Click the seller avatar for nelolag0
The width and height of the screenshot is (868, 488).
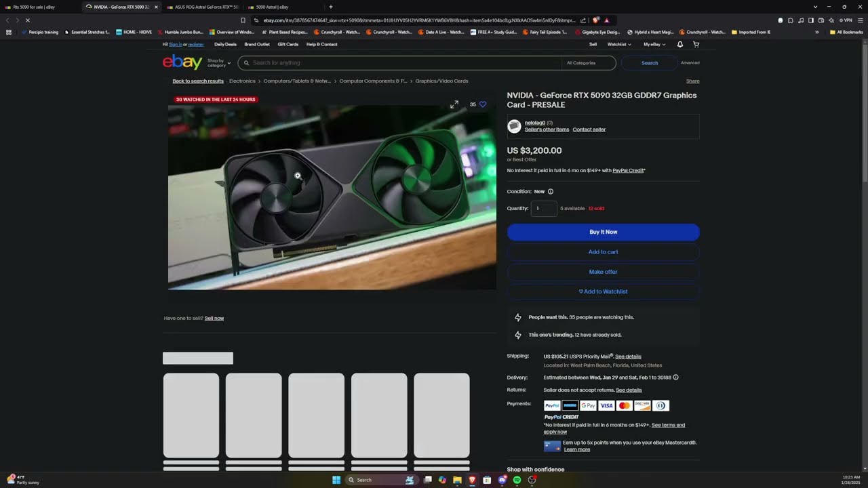[x=514, y=126]
